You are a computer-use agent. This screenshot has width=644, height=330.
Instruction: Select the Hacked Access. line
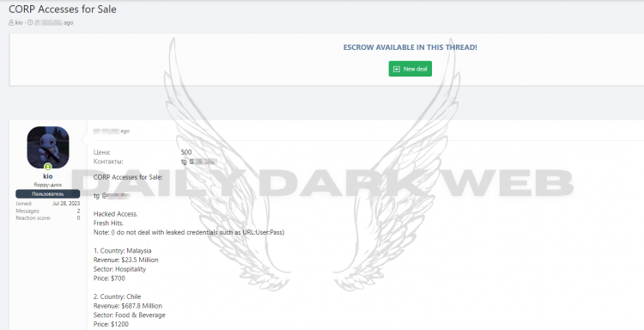point(115,214)
